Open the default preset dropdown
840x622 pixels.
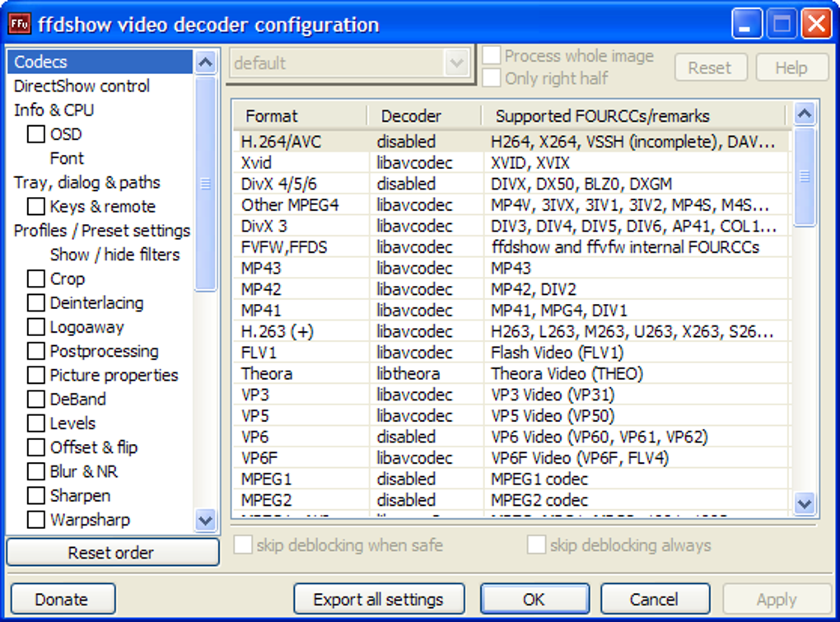click(x=456, y=63)
